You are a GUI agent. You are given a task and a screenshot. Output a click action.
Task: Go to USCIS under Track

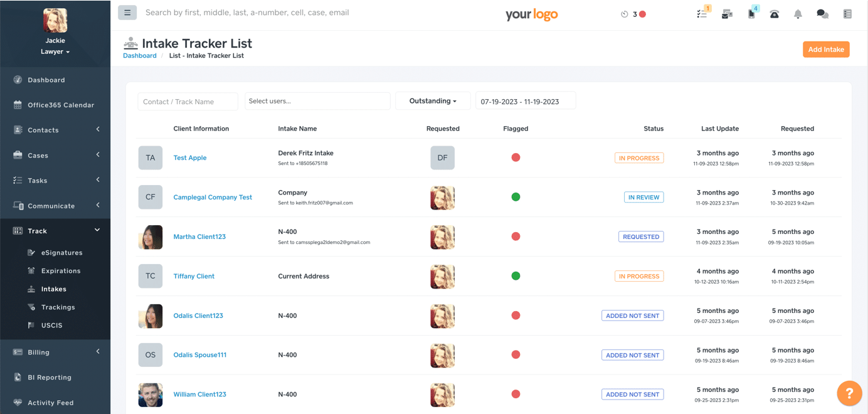[51, 326]
